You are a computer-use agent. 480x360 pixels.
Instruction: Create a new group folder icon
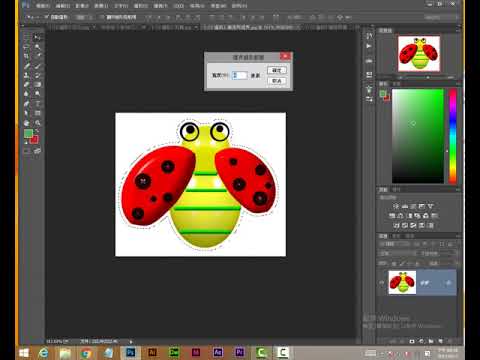point(431,341)
